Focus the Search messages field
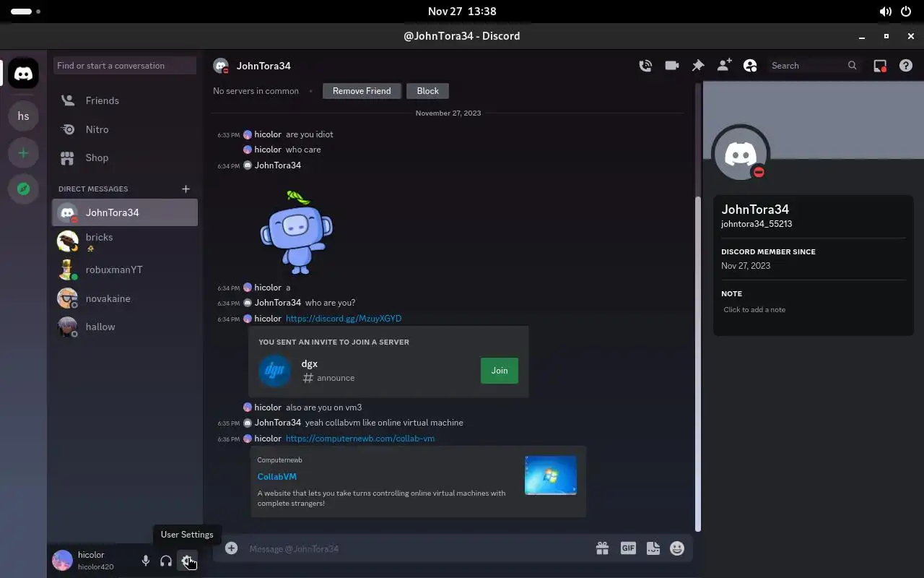 [814, 66]
